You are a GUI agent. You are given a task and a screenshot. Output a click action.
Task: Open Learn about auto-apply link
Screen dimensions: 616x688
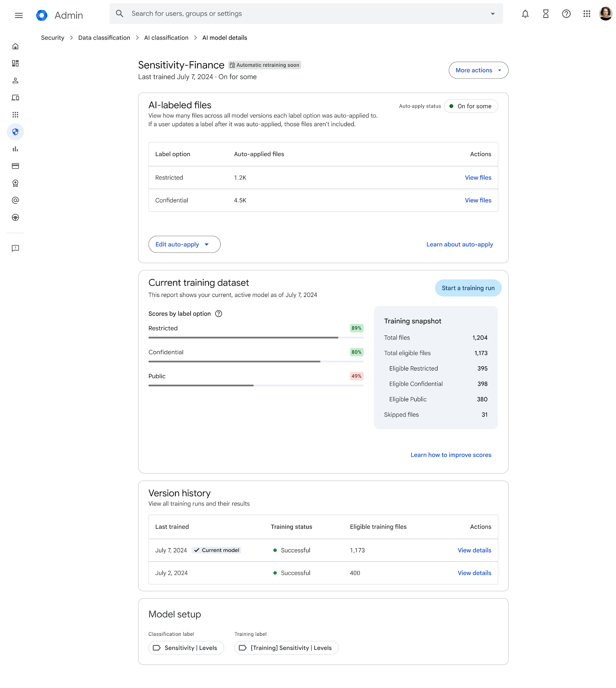[x=460, y=244]
